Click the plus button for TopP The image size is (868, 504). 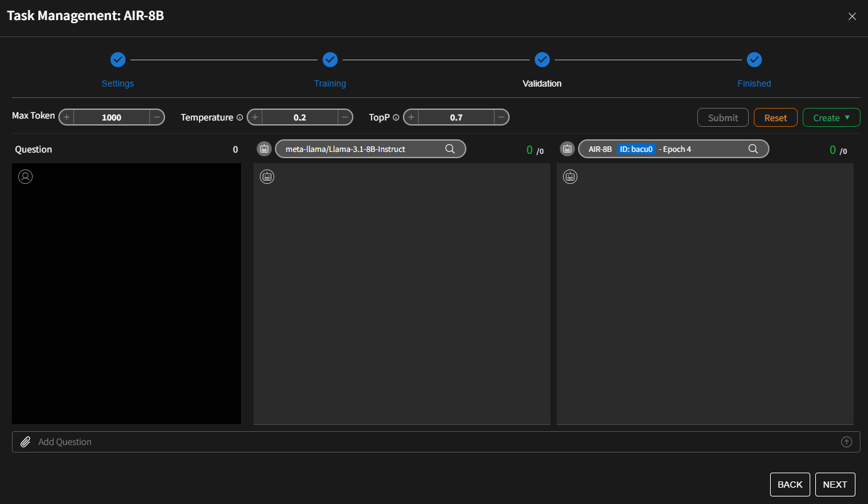point(411,117)
